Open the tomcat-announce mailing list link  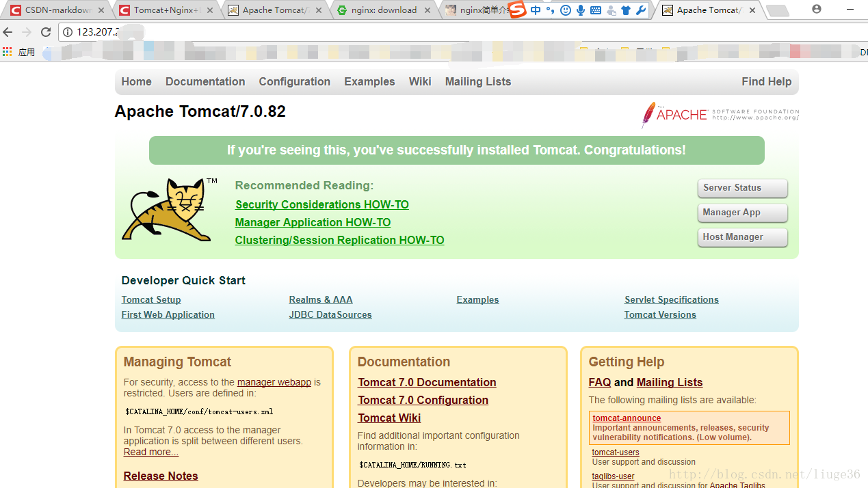tap(627, 418)
